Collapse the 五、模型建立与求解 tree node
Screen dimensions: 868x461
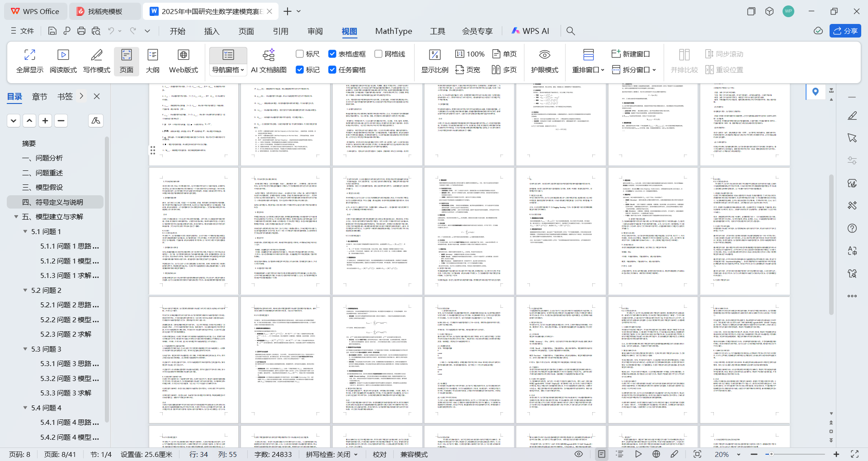coord(16,217)
